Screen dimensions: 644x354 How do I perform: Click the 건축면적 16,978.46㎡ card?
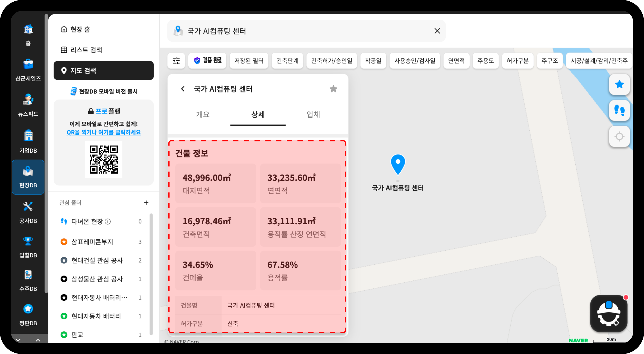[216, 227]
